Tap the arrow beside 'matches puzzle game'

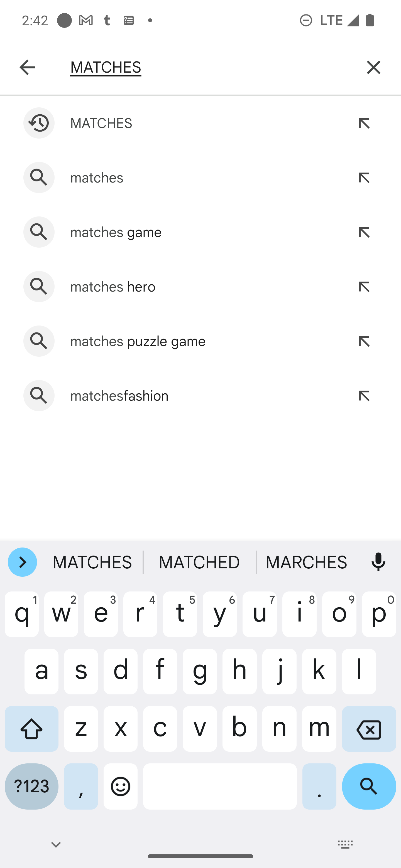tap(364, 341)
